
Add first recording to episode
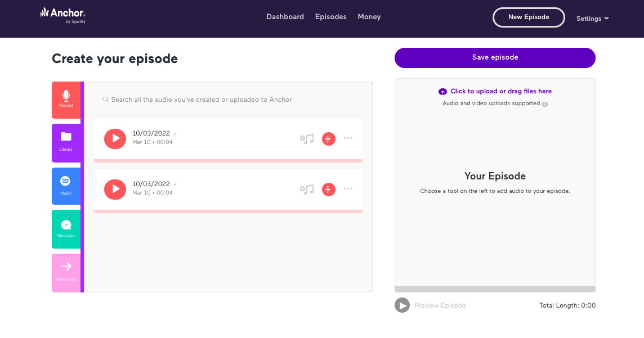coord(329,139)
